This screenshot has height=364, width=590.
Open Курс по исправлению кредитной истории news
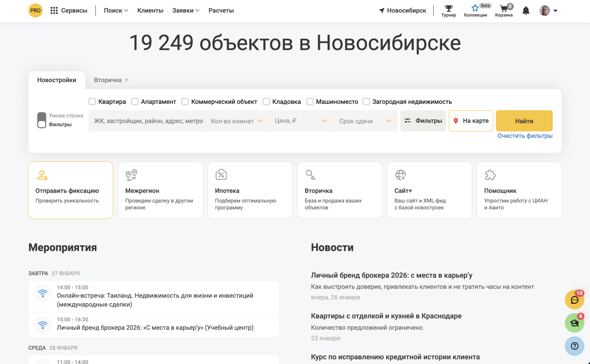pyautogui.click(x=395, y=357)
